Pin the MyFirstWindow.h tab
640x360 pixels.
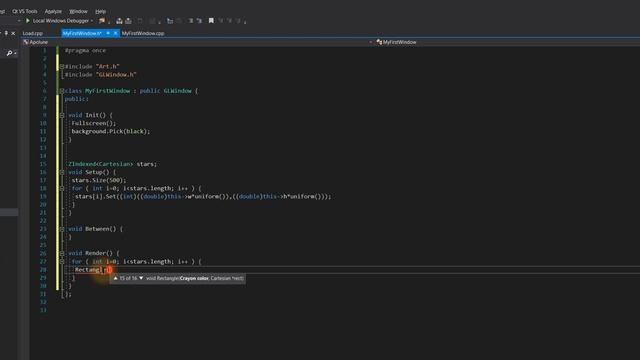click(108, 33)
